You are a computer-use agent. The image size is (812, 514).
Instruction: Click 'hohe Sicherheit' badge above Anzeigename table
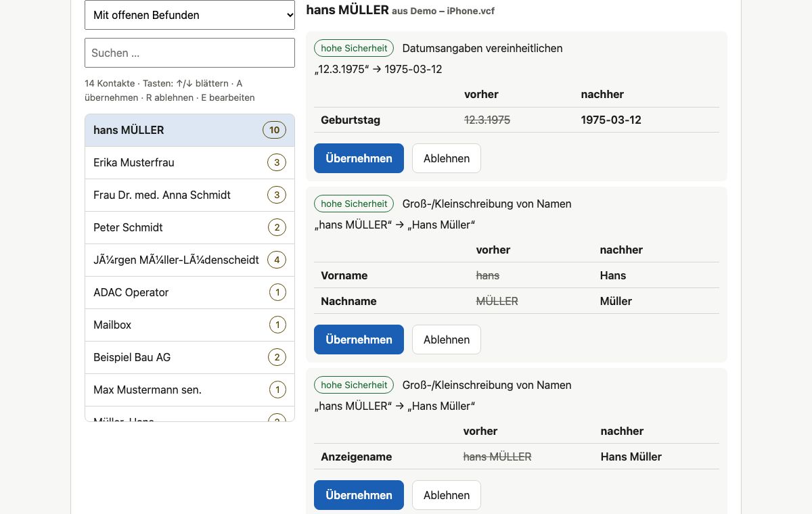coord(354,385)
